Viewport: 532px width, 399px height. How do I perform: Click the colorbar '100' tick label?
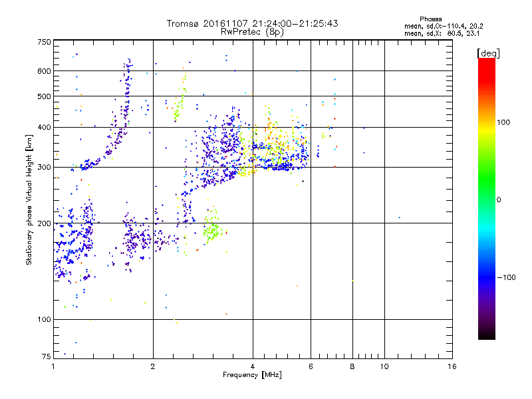pos(503,122)
